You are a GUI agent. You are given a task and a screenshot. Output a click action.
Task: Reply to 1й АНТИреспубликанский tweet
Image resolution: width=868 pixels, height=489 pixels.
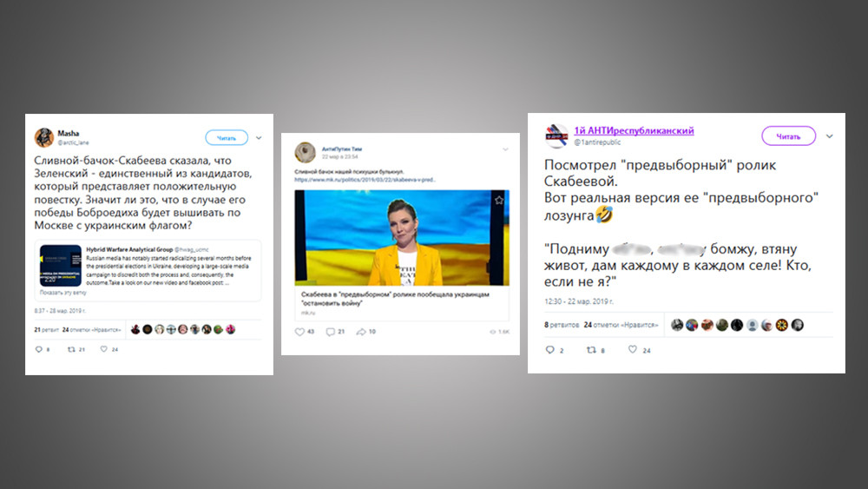coord(549,349)
